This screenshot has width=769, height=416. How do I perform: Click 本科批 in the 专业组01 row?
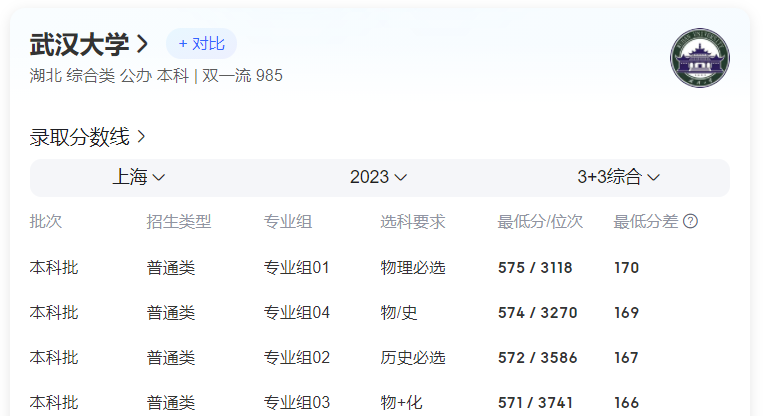pos(54,267)
